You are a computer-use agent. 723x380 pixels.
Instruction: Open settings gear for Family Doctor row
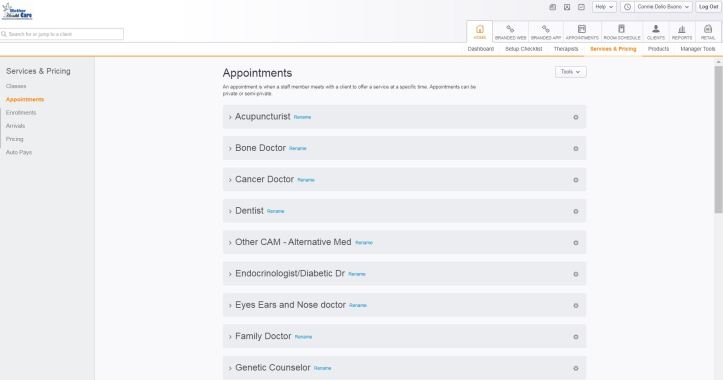click(575, 337)
